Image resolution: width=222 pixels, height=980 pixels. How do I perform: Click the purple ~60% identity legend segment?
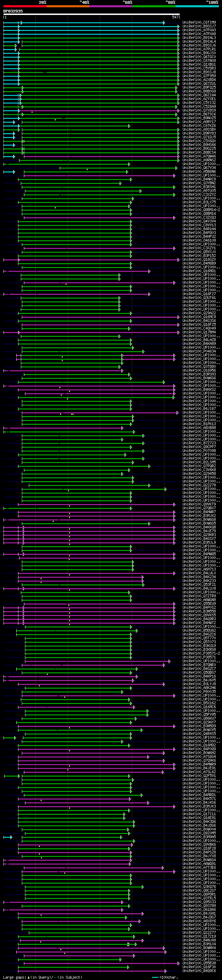click(x=111, y=6)
